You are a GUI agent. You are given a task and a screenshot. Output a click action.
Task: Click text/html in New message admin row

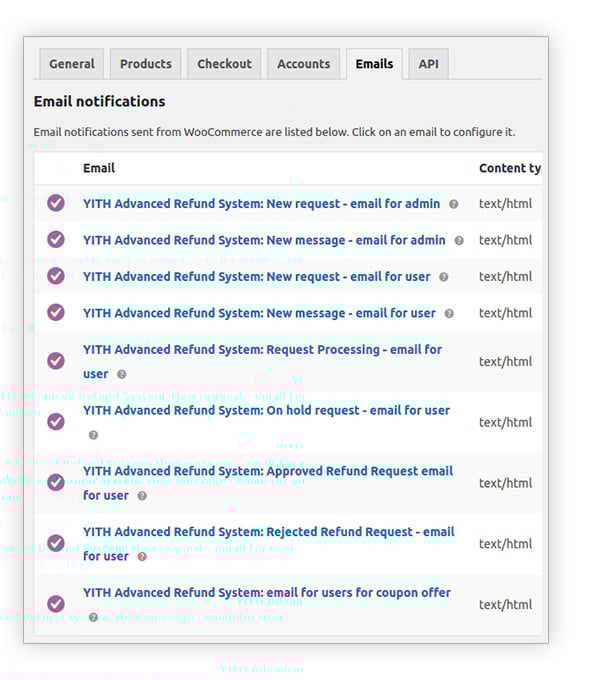505,240
